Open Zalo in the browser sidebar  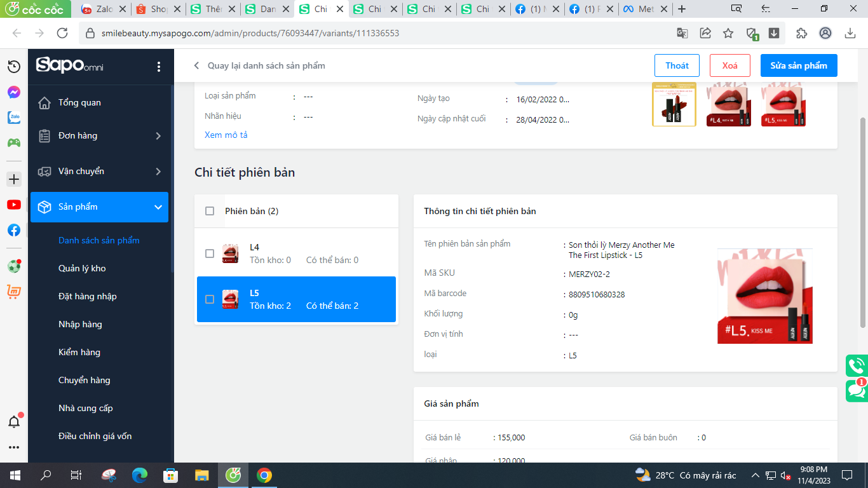14,118
